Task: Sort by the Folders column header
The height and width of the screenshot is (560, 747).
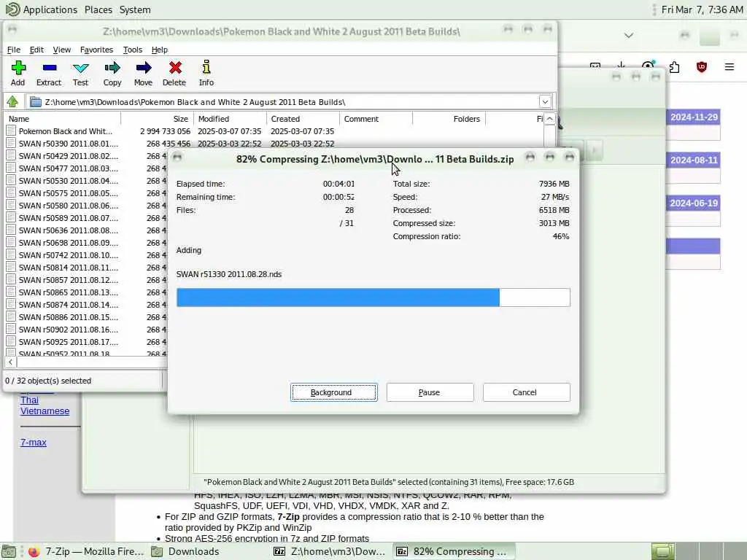Action: tap(449, 119)
